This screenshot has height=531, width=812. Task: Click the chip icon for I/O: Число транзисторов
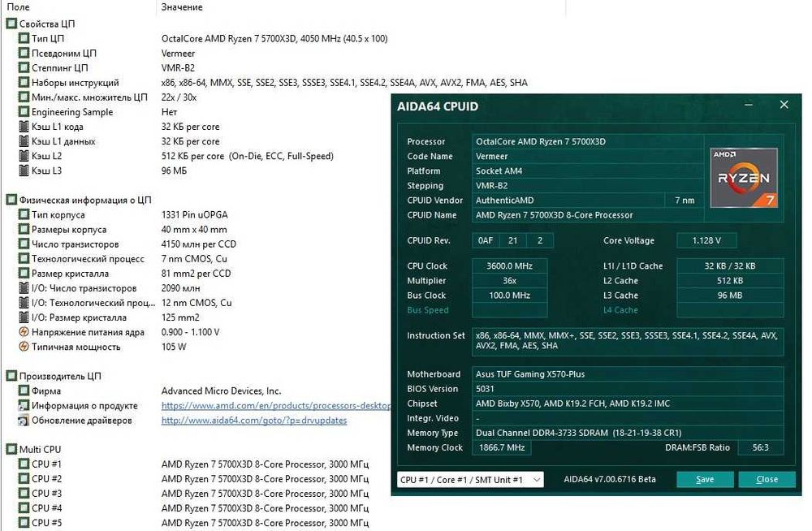24,288
